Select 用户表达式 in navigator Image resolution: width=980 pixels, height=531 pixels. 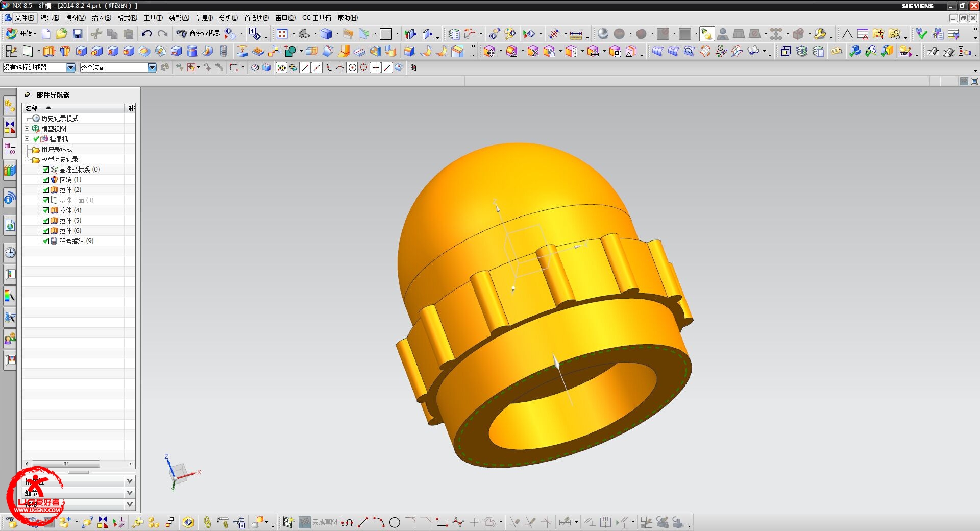click(57, 149)
